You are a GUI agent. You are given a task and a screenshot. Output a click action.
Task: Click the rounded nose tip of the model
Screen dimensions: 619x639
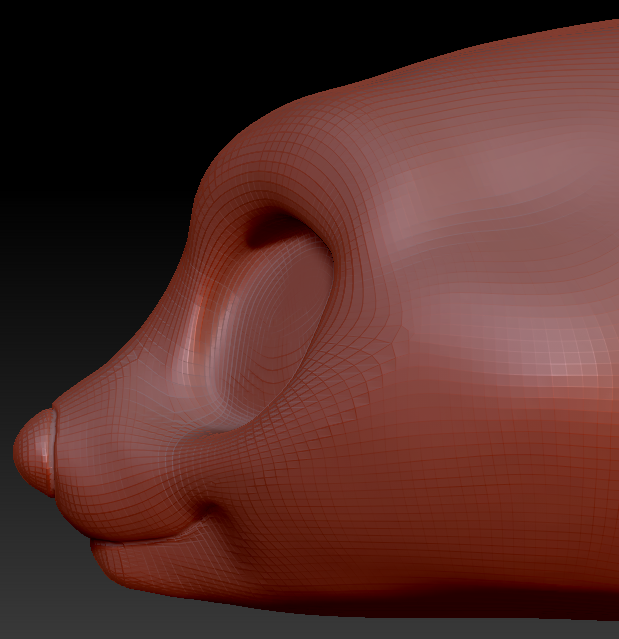tap(33, 452)
